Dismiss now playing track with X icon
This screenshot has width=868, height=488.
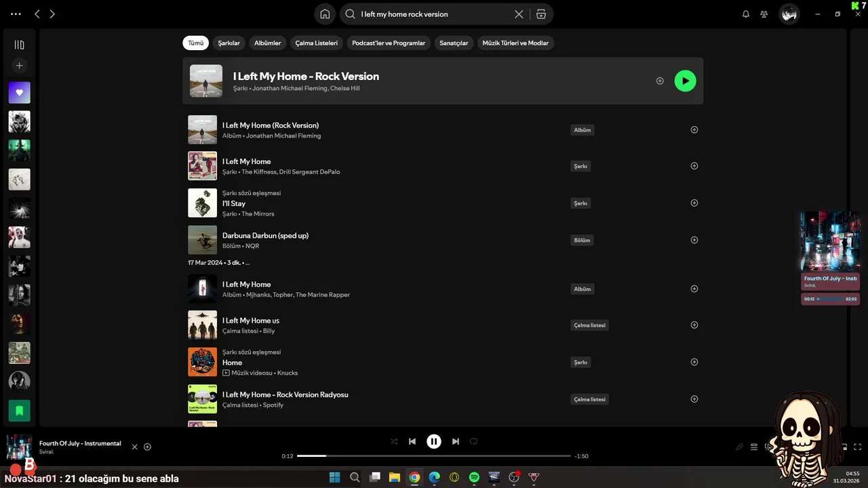pyautogui.click(x=134, y=447)
